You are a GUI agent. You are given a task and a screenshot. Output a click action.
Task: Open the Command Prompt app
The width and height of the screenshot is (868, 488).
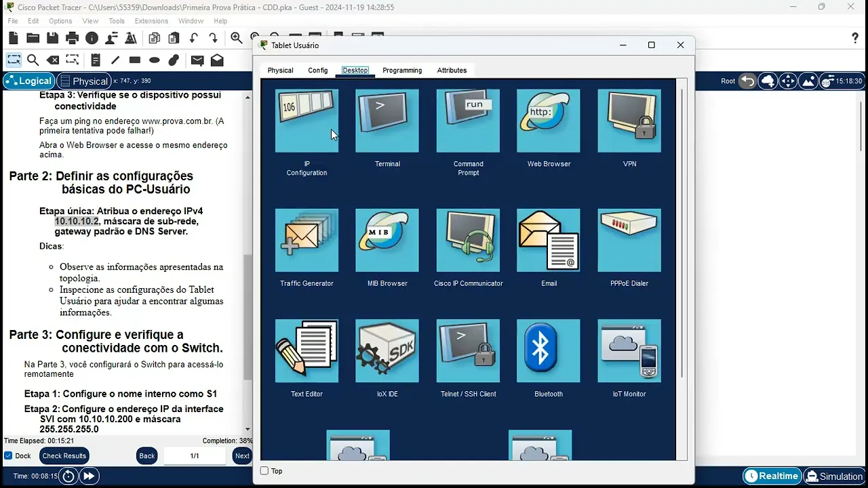pos(468,121)
